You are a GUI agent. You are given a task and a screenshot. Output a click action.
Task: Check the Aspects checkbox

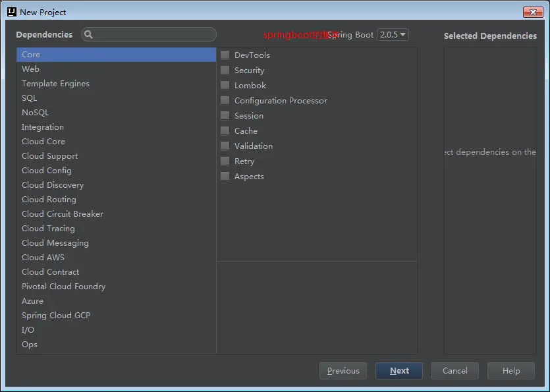coord(225,176)
